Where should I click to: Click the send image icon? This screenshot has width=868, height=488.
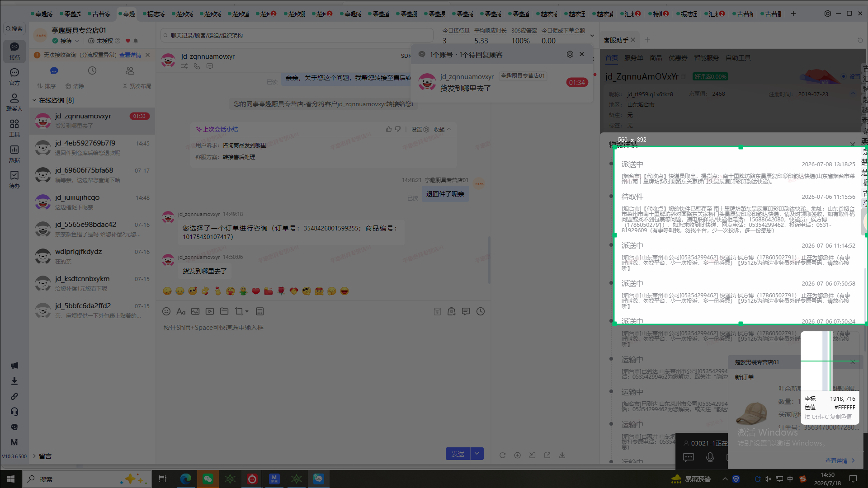click(x=195, y=311)
